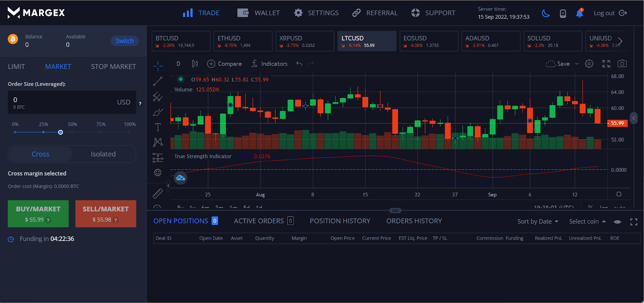Collapse the drawing toolbar with left arrow
This screenshot has height=303, width=644.
pyautogui.click(x=168, y=186)
